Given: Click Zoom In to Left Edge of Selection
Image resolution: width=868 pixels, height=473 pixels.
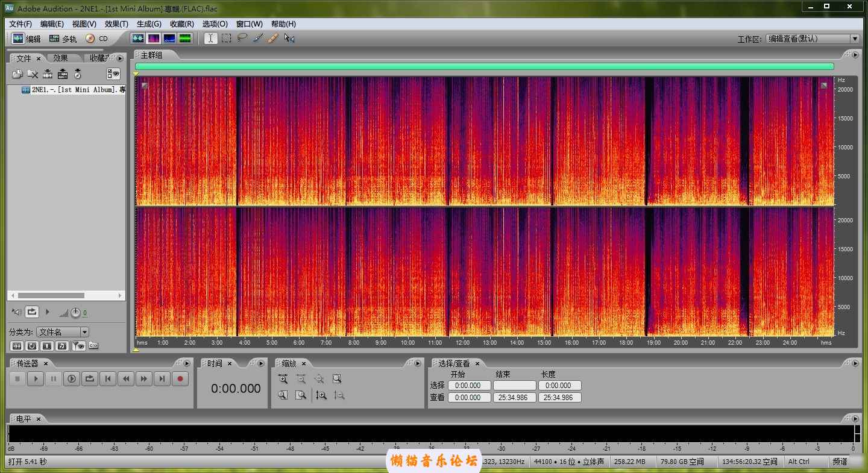Looking at the screenshot, I should click(283, 395).
